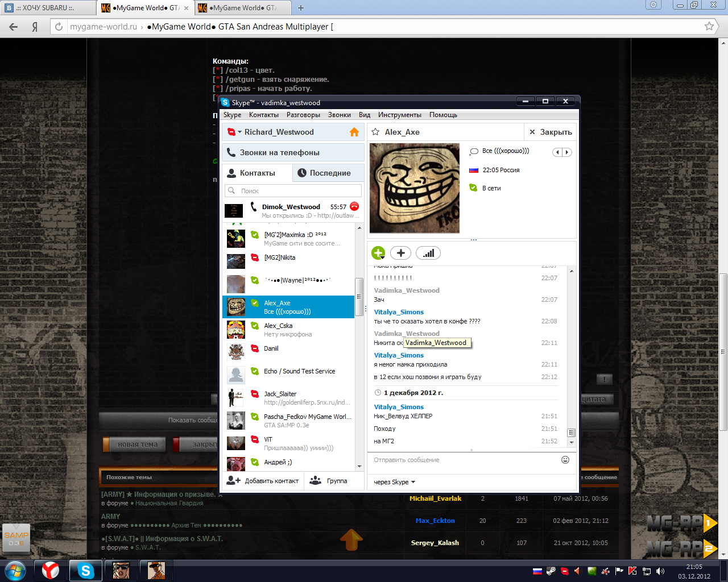Click orange scroll-to-top arrow on forum
The image size is (728, 582).
click(x=351, y=539)
